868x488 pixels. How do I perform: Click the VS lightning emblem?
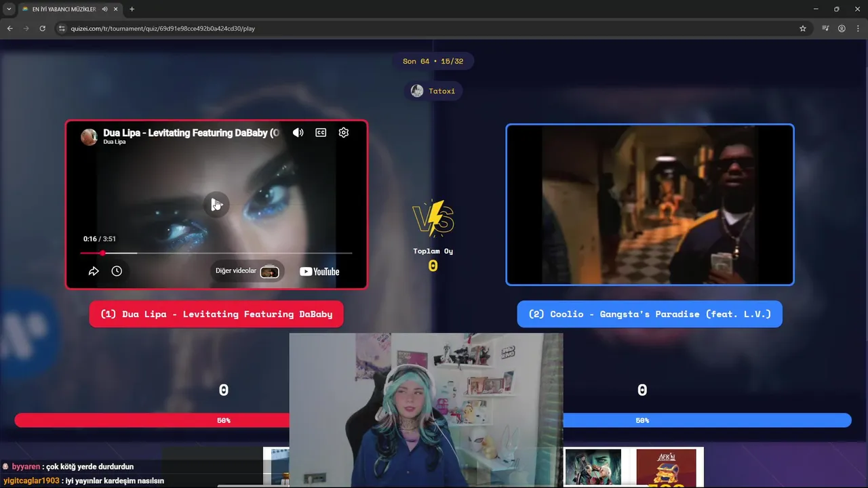pos(433,218)
